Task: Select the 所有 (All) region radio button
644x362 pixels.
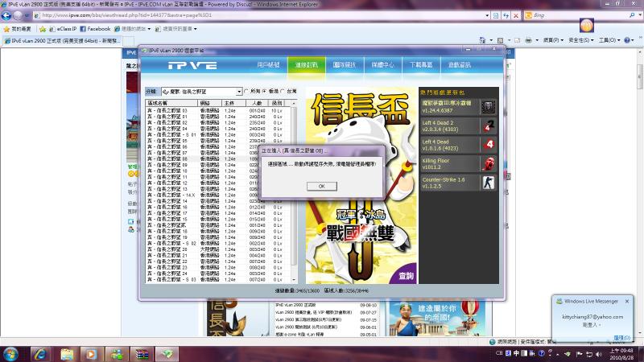Action: click(250, 92)
